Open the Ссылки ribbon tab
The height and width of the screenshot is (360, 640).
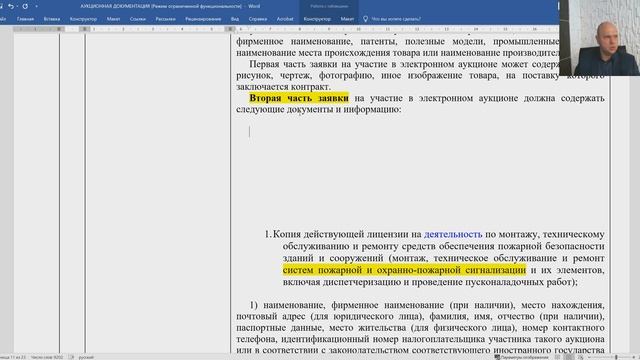point(138,19)
